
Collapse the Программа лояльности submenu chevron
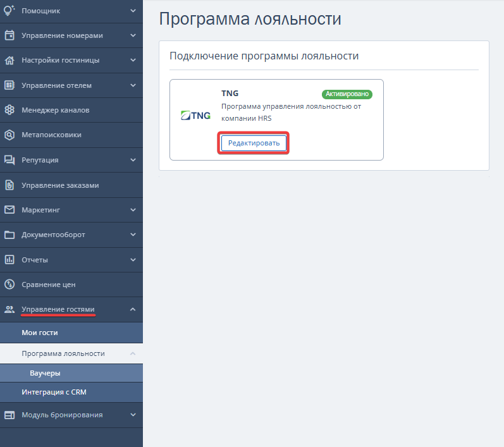133,353
